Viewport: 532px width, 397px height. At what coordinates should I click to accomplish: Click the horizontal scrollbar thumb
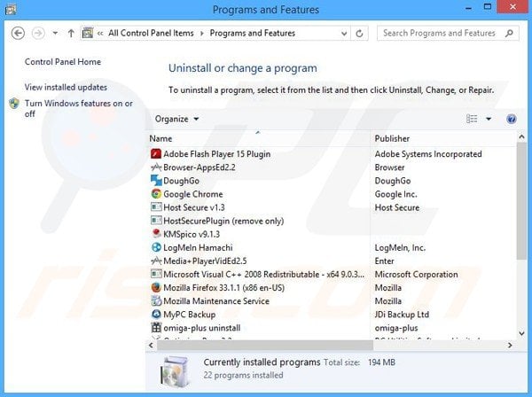pyautogui.click(x=265, y=345)
